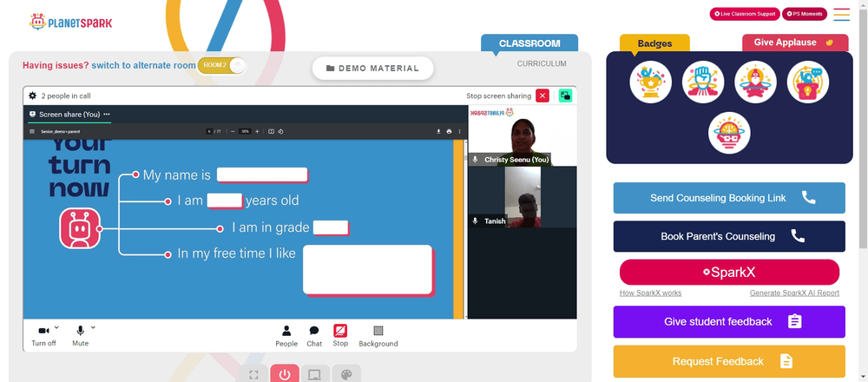Rotate the shared PDF document
The width and height of the screenshot is (868, 382).
point(280,132)
